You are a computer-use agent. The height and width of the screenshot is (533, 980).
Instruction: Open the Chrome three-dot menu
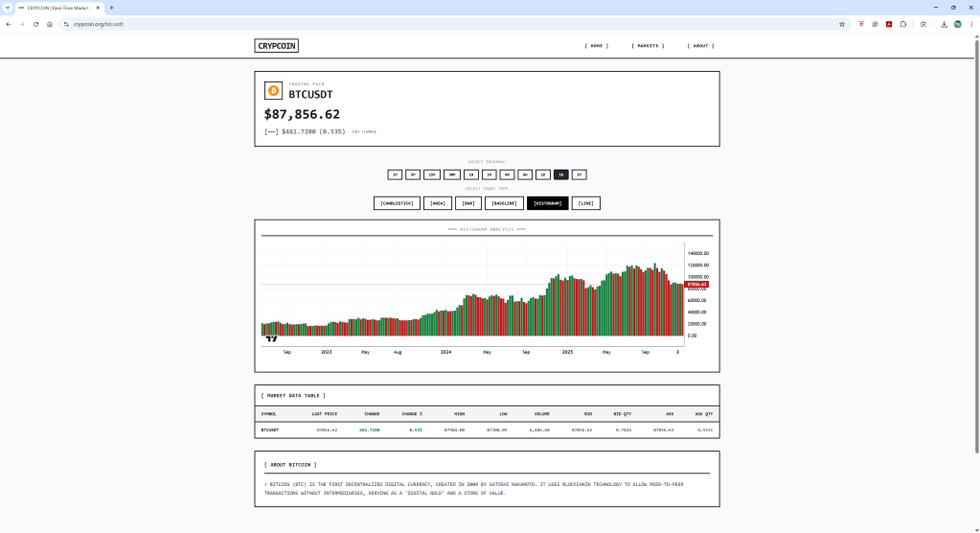969,24
